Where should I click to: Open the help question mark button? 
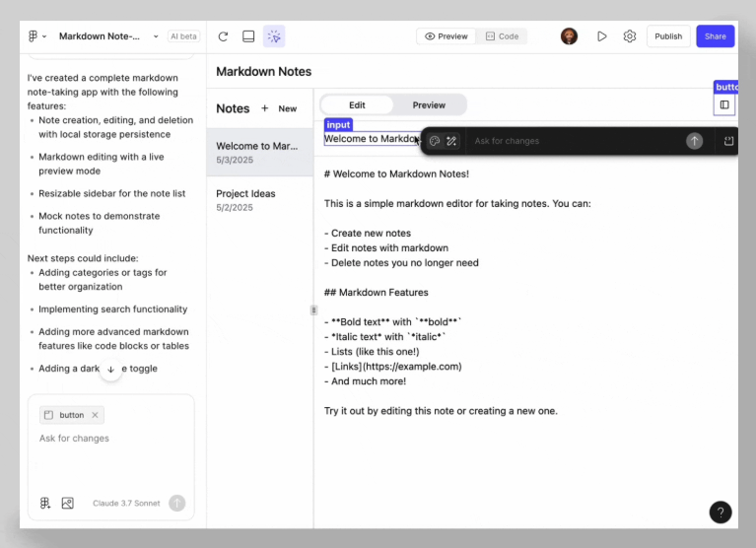click(721, 512)
